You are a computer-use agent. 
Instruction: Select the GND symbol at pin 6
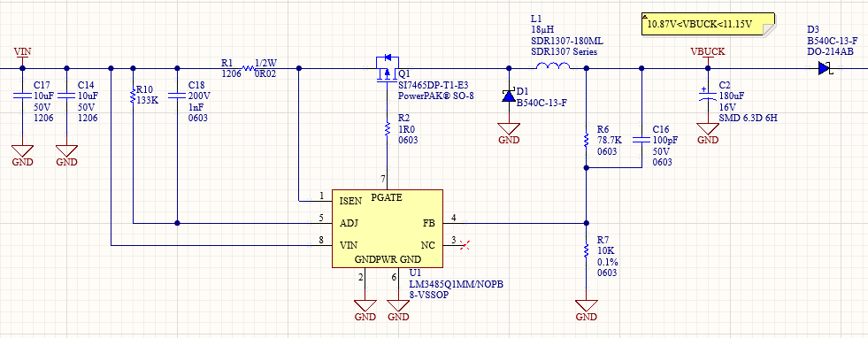pyautogui.click(x=398, y=311)
